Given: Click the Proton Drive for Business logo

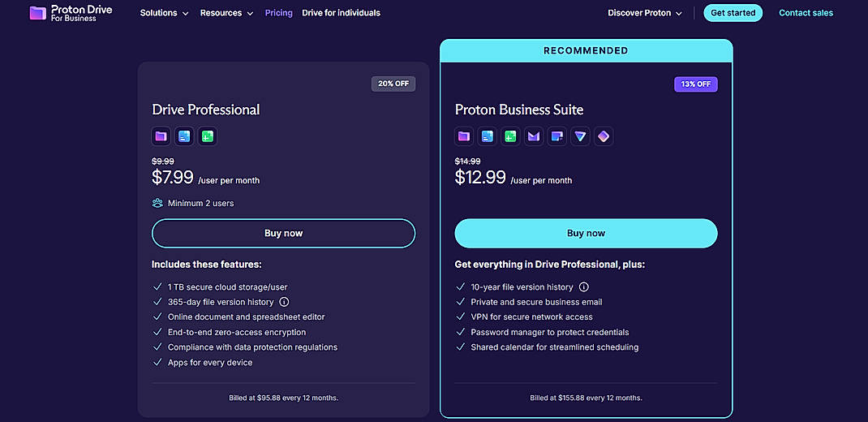Looking at the screenshot, I should coord(71,13).
